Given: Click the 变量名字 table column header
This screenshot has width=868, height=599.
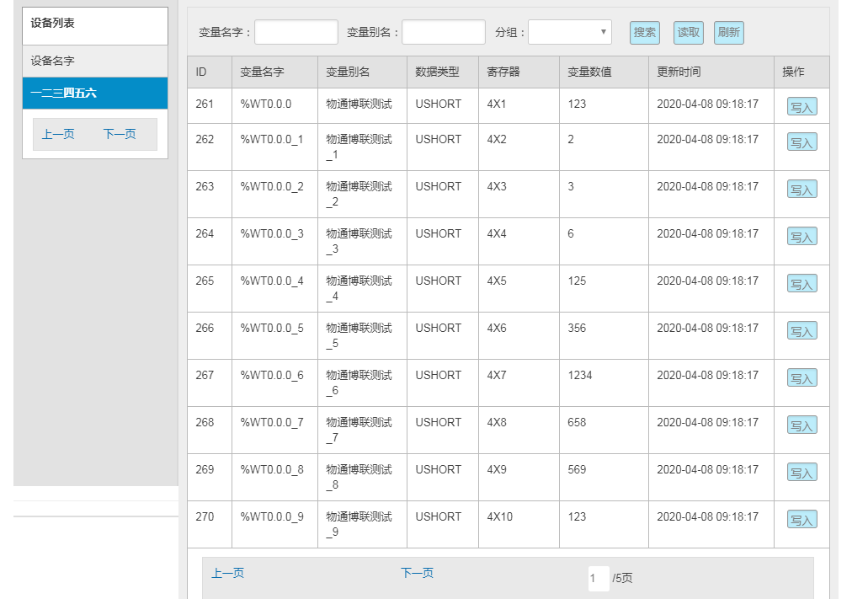Looking at the screenshot, I should (274, 72).
